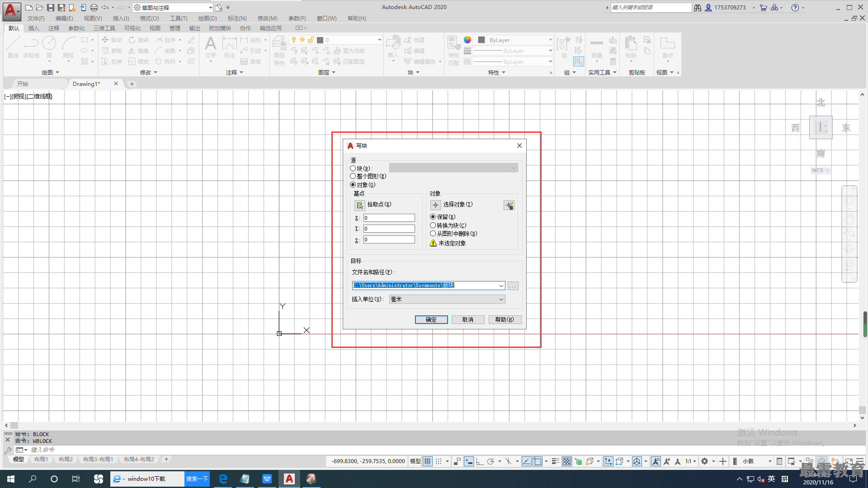The height and width of the screenshot is (488, 868).
Task: Click the ByLayer color swatch square
Action: pos(481,40)
